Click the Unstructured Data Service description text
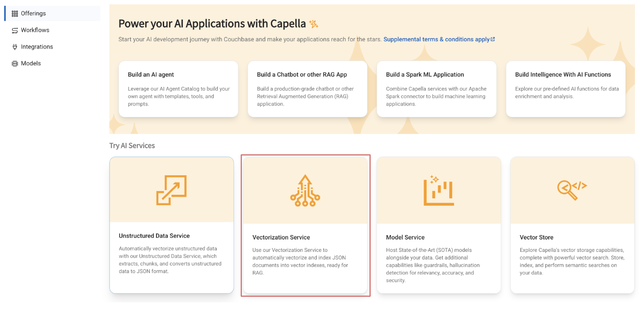 click(170, 260)
